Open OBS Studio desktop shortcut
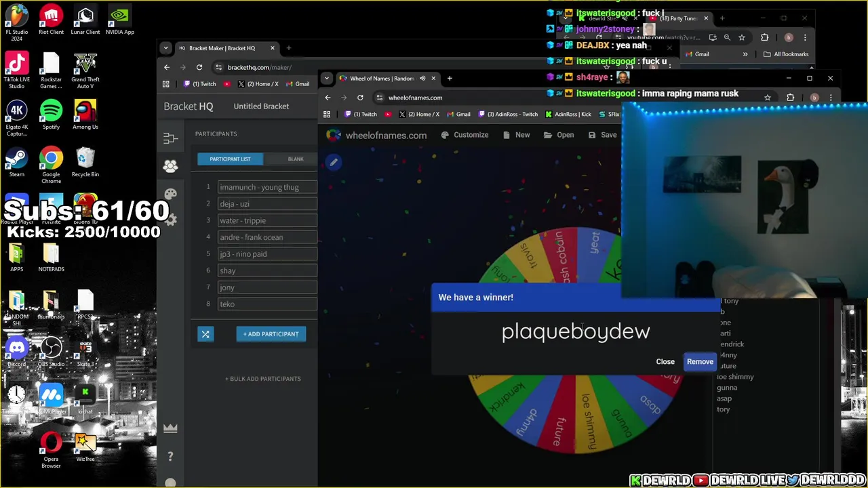 (51, 352)
